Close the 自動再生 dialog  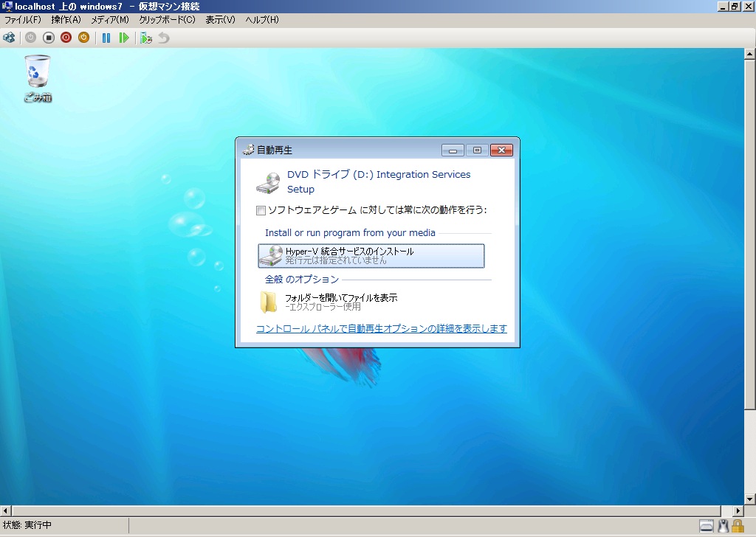point(501,150)
